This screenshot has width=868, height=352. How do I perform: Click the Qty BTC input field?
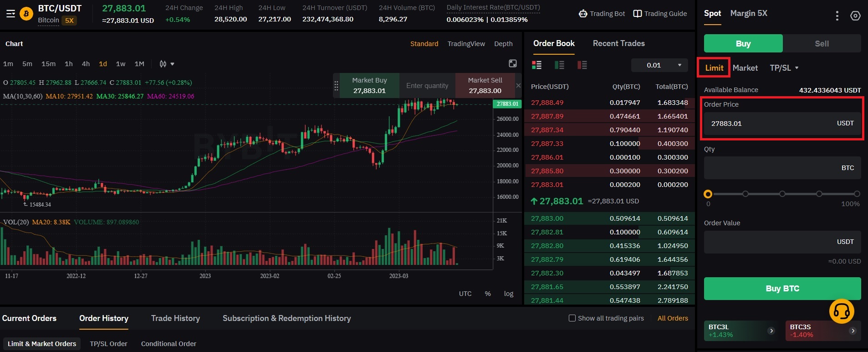click(x=782, y=168)
